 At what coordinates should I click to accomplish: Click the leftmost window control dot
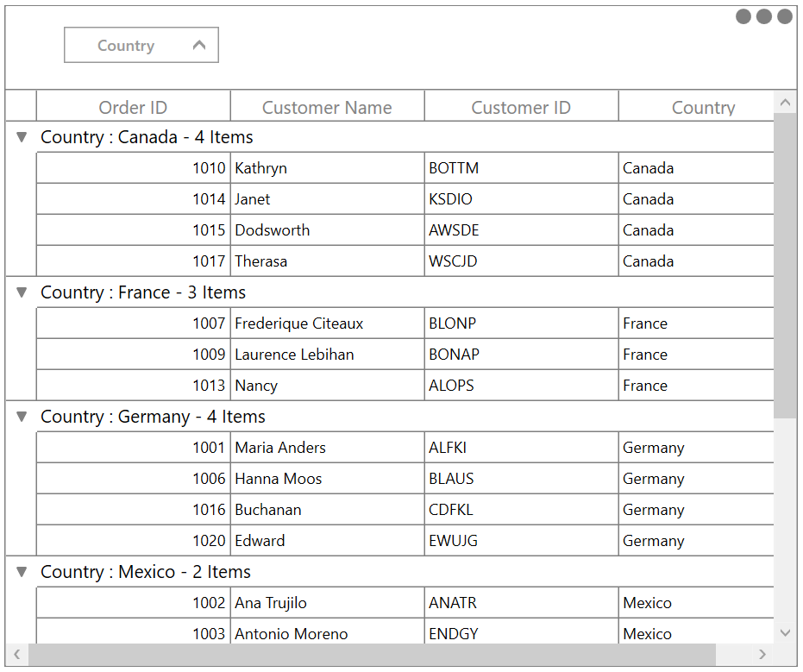point(743,16)
